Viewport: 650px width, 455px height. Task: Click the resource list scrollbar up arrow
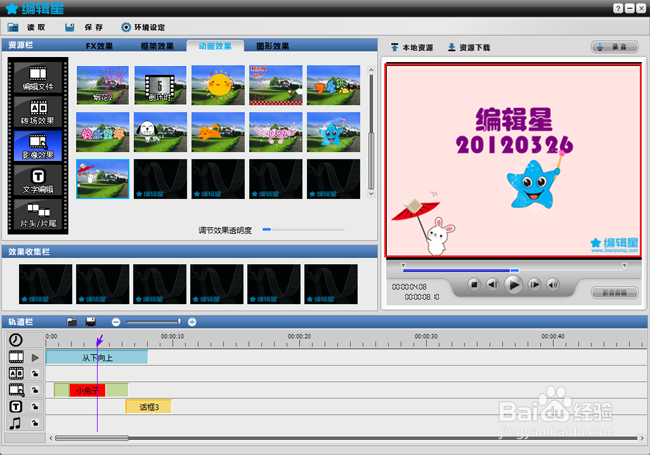coord(371,70)
